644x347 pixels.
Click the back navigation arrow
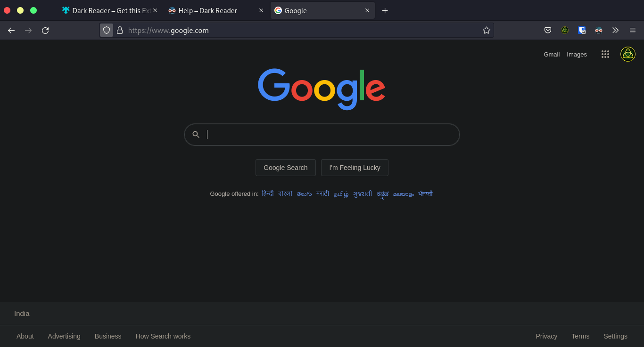click(11, 30)
